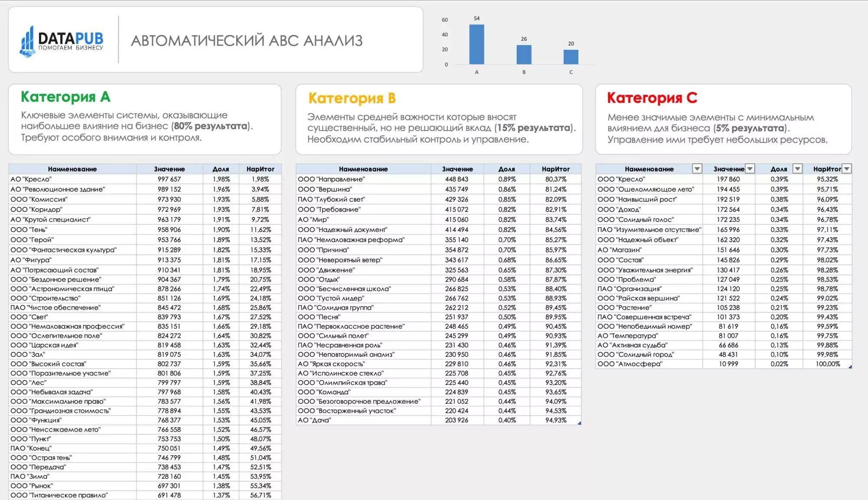Select cell ООО "Астрономическая птица"

point(72,289)
